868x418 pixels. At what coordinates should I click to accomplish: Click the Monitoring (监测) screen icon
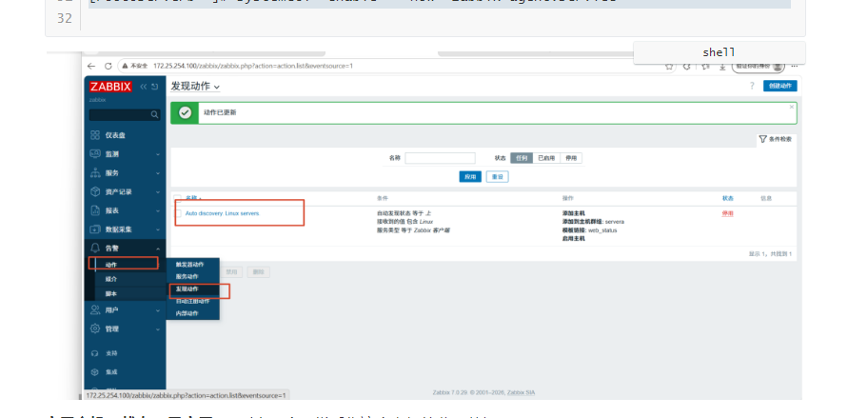(95, 154)
